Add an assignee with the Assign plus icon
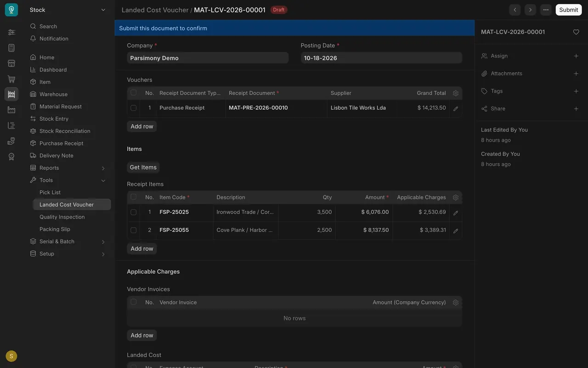This screenshot has height=368, width=588. (x=576, y=56)
